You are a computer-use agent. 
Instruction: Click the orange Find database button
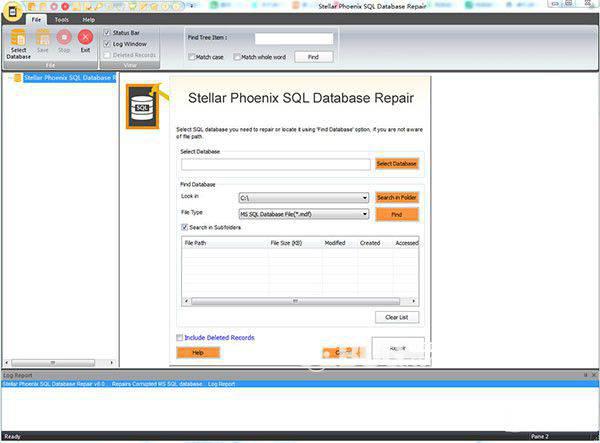396,214
